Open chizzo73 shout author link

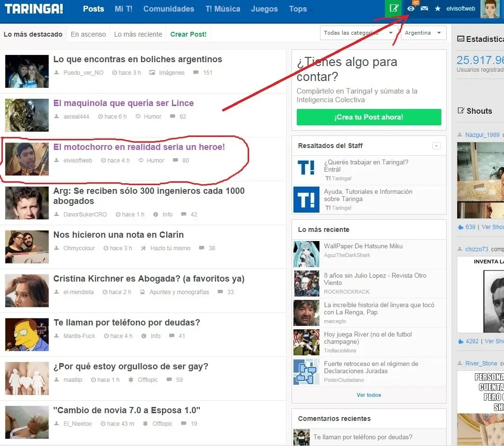click(477, 249)
